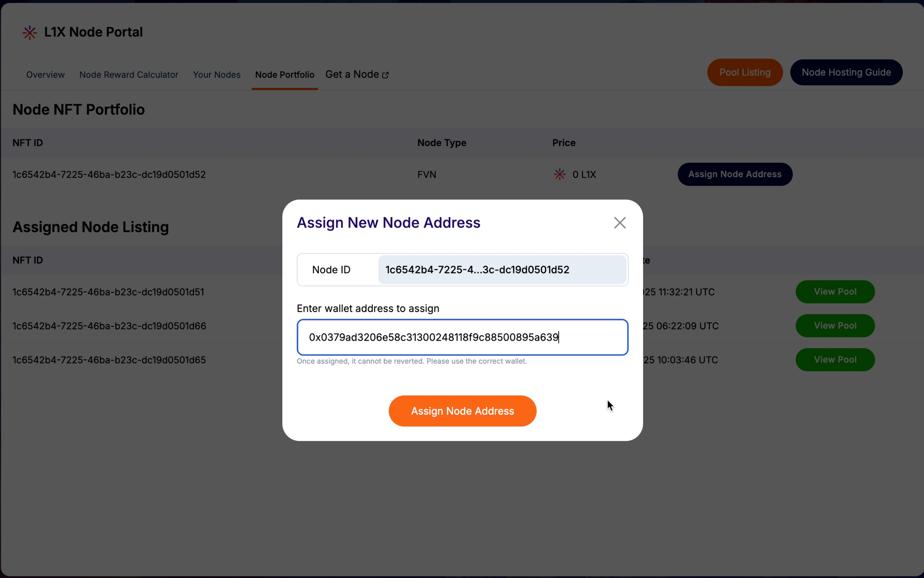Click the L1X starburst logo icon
924x578 pixels.
tap(30, 32)
